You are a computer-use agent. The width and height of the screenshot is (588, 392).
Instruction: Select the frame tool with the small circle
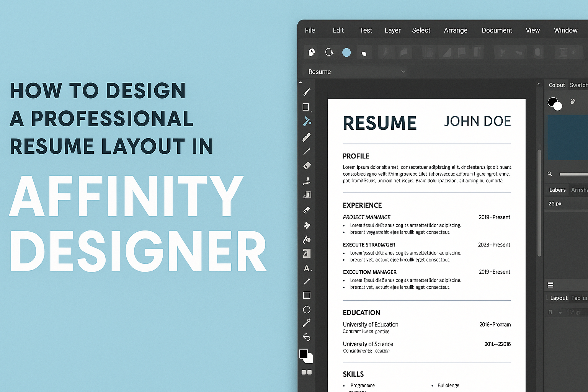(307, 195)
